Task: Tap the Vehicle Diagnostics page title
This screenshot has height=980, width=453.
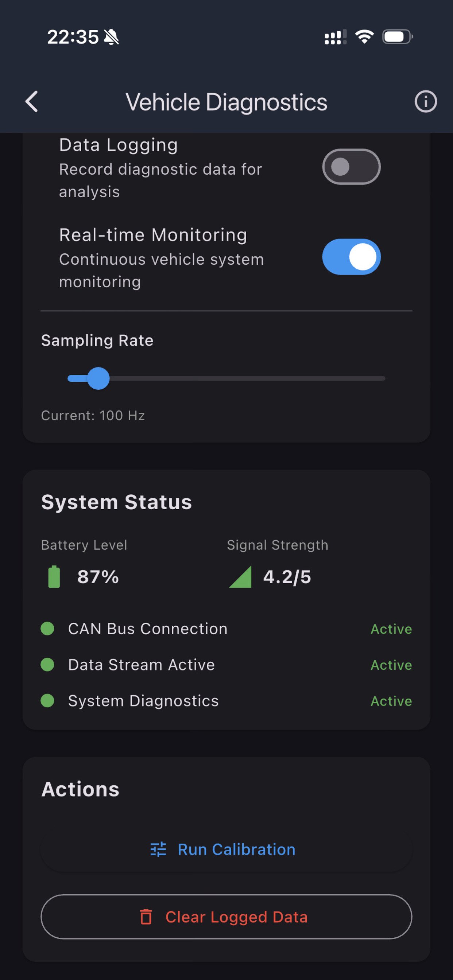Action: 226,102
